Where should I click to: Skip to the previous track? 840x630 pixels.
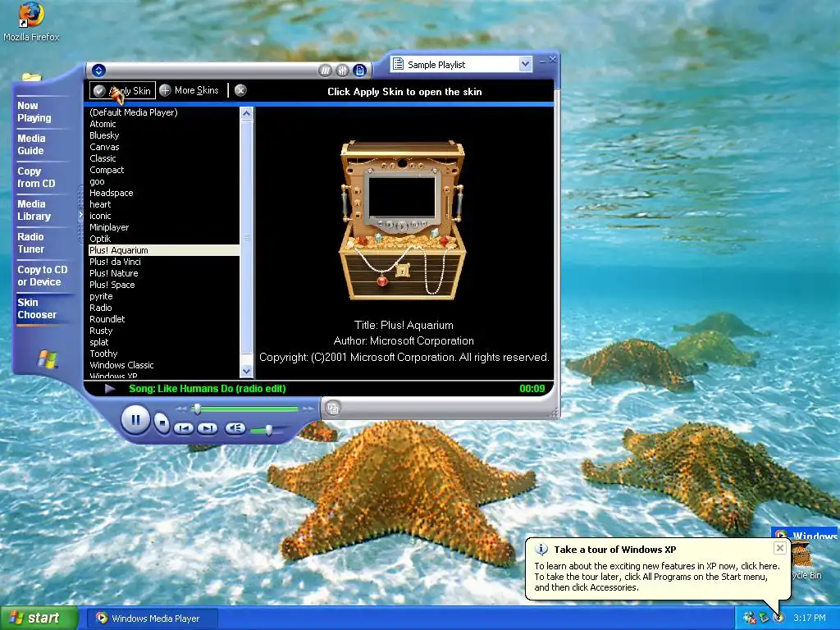(184, 428)
